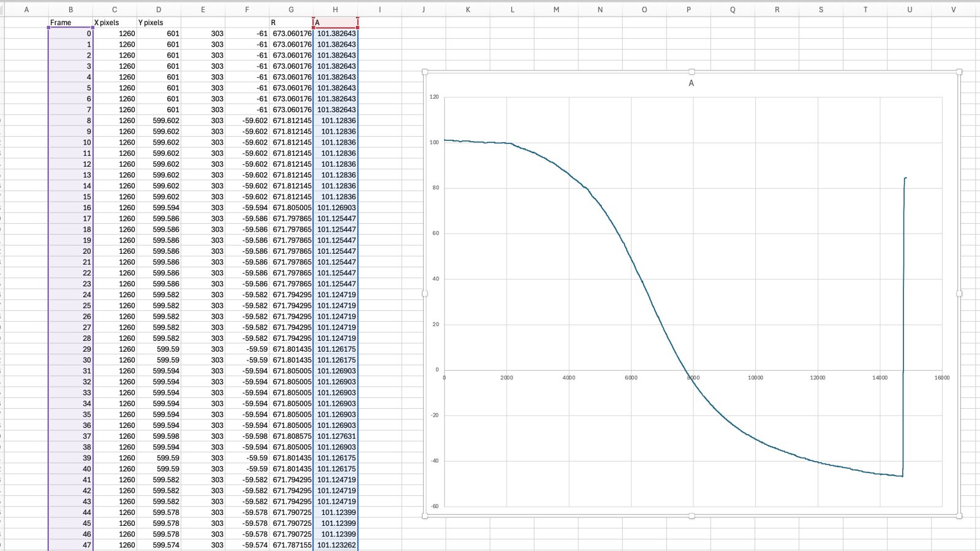Select the highlighted 'A' header cell in column H
This screenshot has width=980, height=551.
335,23
